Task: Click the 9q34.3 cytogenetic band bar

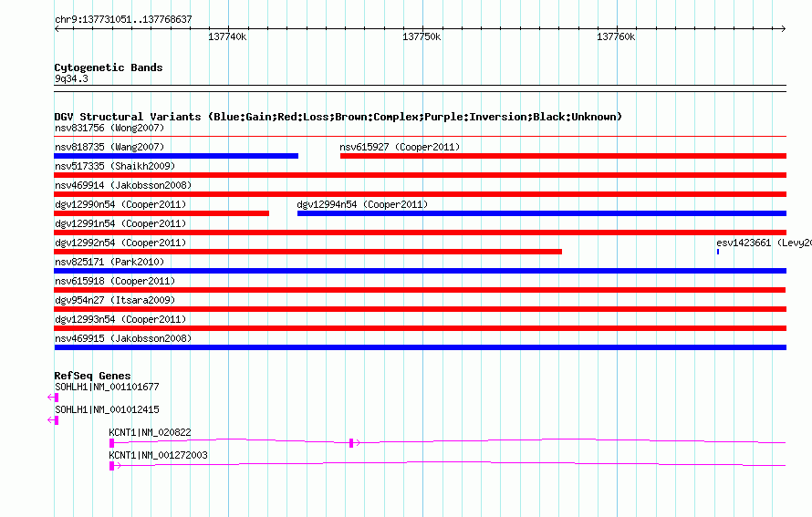Action: click(x=420, y=88)
